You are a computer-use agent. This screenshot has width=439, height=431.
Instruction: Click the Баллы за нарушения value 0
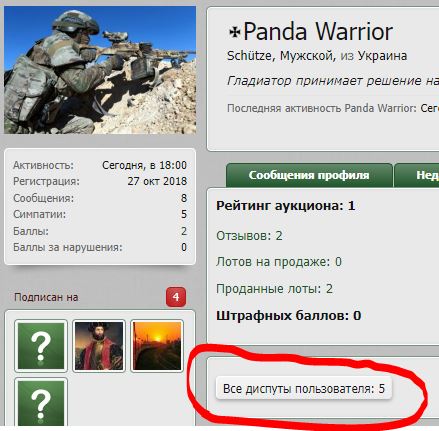(x=184, y=247)
